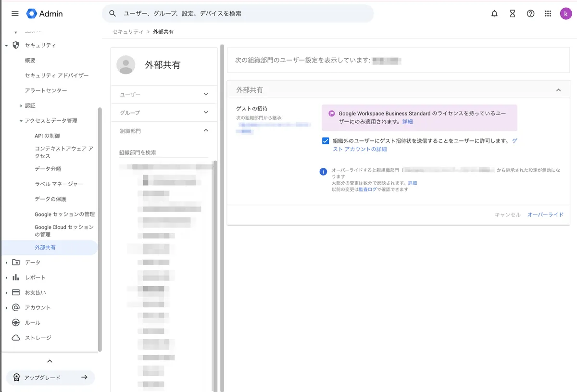The height and width of the screenshot is (392, 577).
Task: Click the ストレージ cloud icon
Action: pyautogui.click(x=16, y=338)
